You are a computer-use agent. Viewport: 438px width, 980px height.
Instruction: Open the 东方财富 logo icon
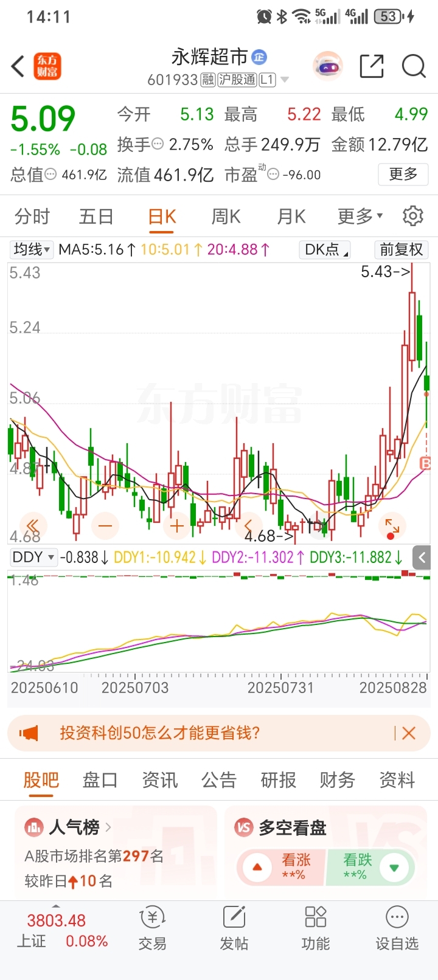pyautogui.click(x=47, y=66)
